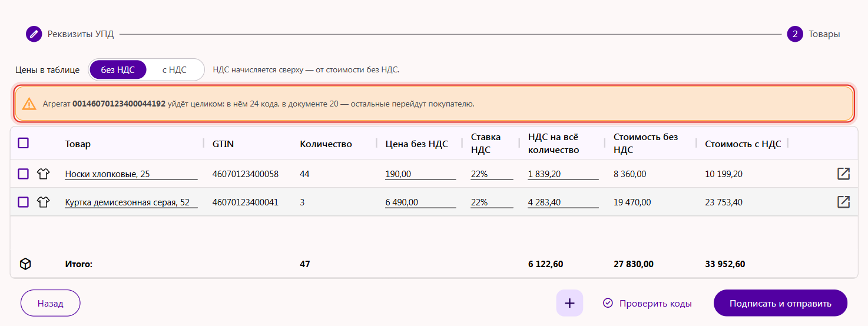Check the box for Носки хлопковые, 25
The width and height of the screenshot is (868, 326).
click(23, 174)
